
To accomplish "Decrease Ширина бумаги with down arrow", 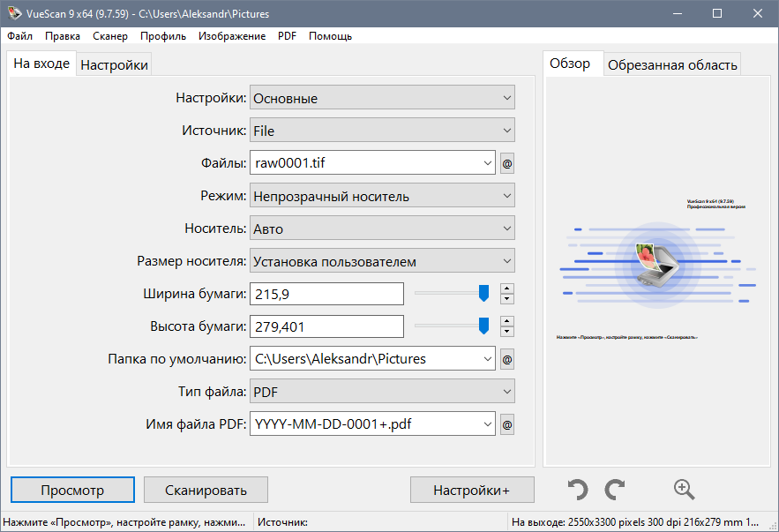I will 506,299.
